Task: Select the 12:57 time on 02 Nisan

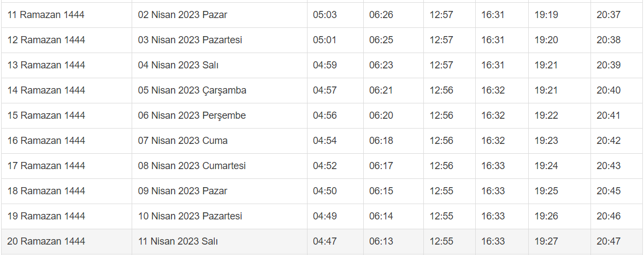Action: pyautogui.click(x=441, y=15)
